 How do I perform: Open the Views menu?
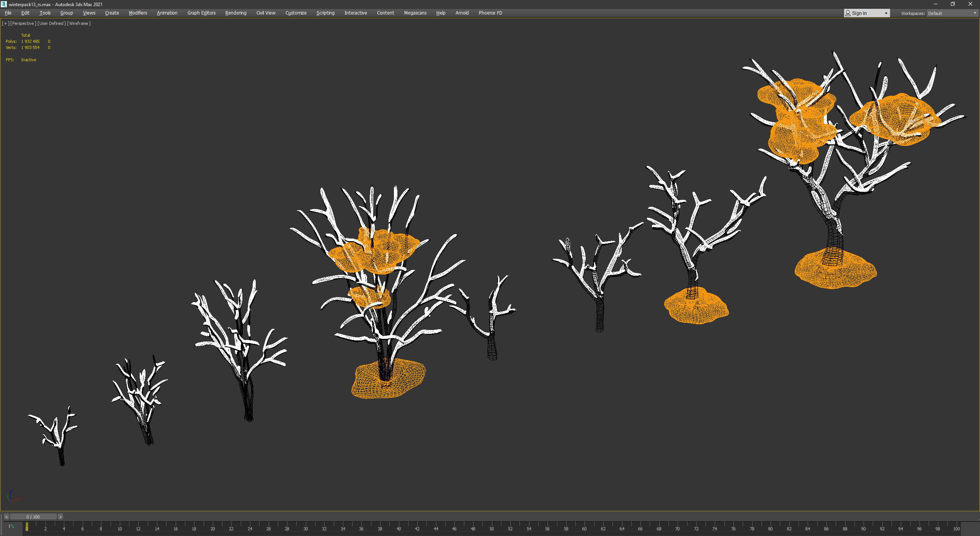tap(89, 13)
